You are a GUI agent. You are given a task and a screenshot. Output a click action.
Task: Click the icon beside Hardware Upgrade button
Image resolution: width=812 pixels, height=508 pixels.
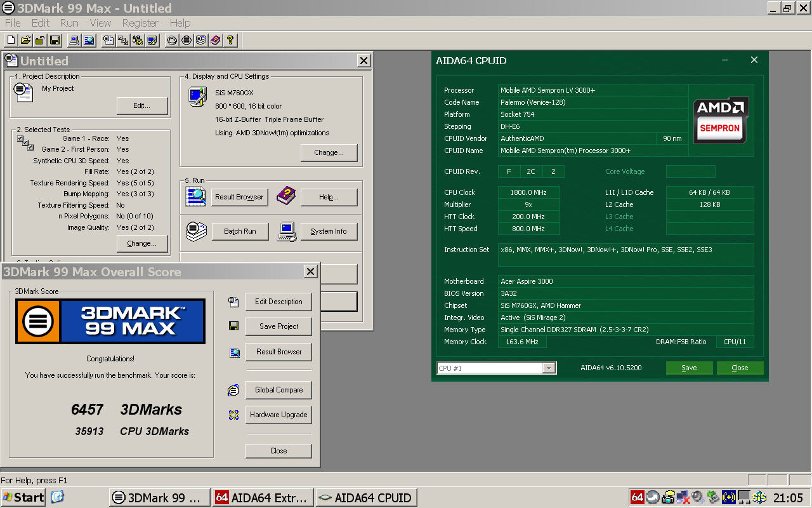point(233,415)
